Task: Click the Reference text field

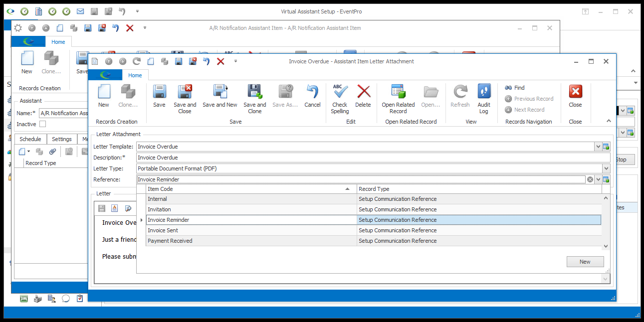Action: point(361,179)
